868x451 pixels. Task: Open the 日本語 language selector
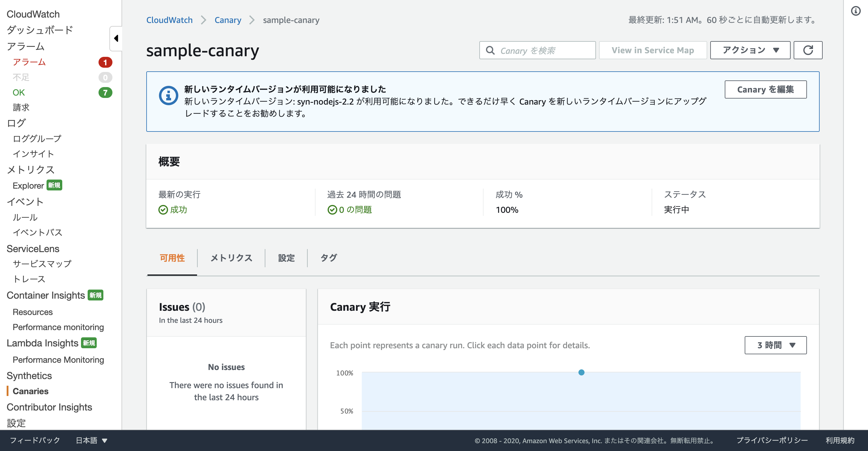coord(91,440)
